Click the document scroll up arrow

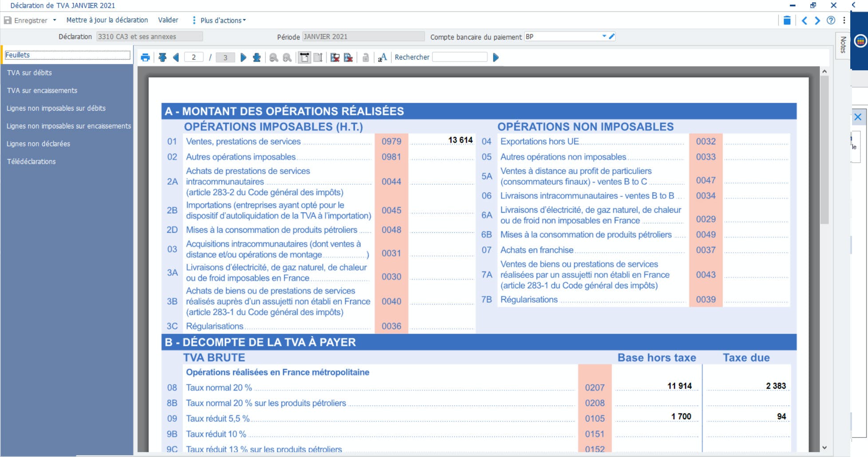coord(825,71)
